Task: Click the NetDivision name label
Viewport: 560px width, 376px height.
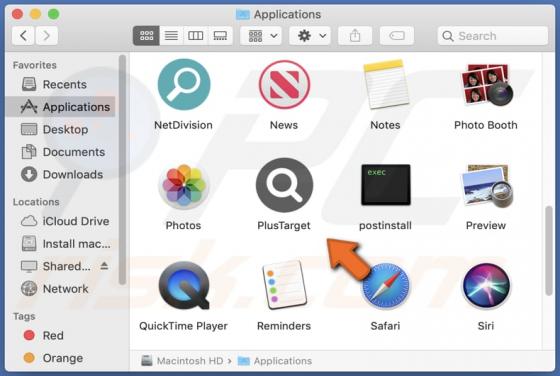Action: (x=184, y=125)
